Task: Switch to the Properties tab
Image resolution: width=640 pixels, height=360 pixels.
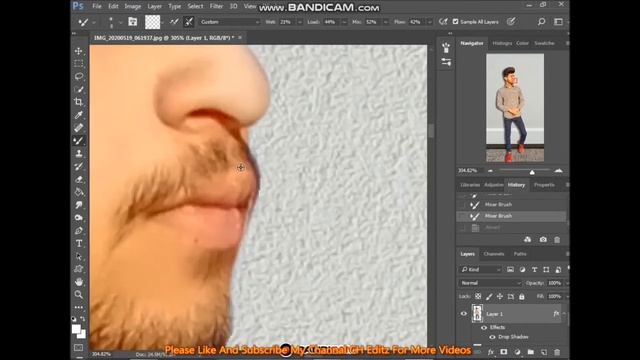Action: click(x=544, y=185)
